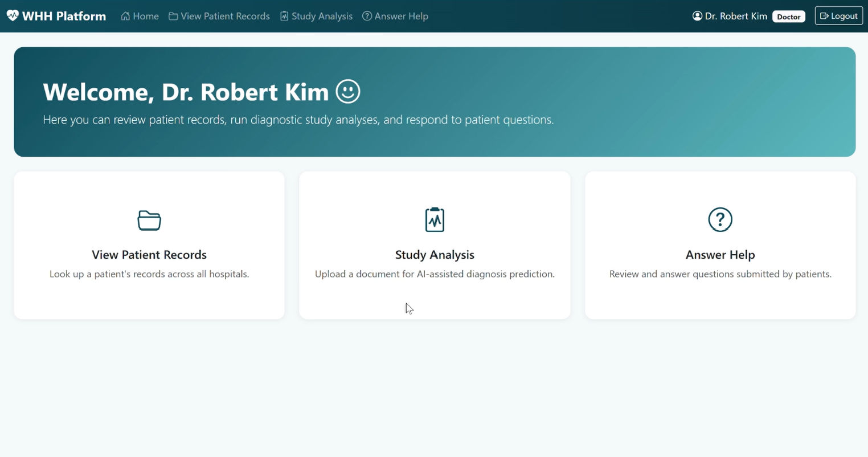The height and width of the screenshot is (457, 868).
Task: Click the Welcome, Dr. Robert Kim heading
Action: [x=186, y=92]
